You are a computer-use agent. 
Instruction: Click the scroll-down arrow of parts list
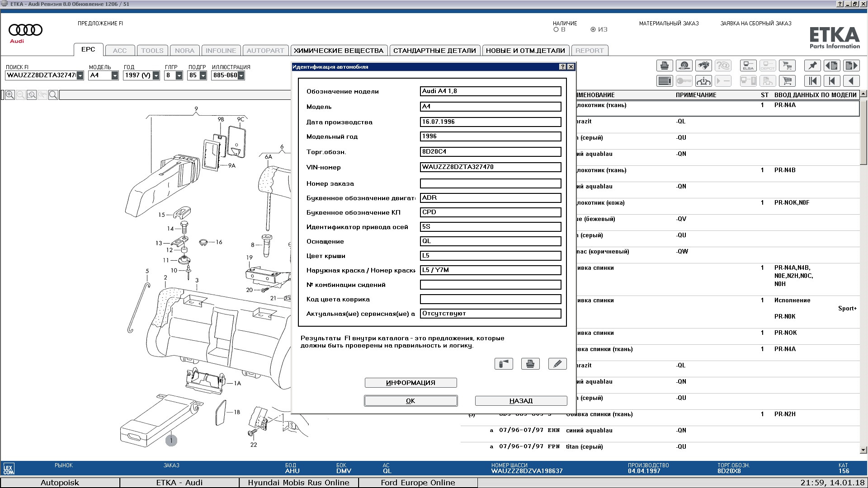coord(863,450)
